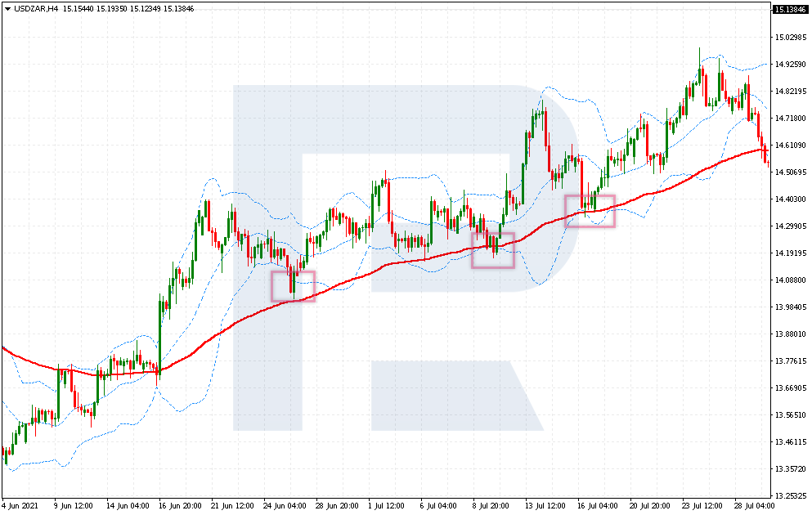This screenshot has height=515, width=812.
Task: Click the current price tag 15.13846
Action: (x=790, y=10)
